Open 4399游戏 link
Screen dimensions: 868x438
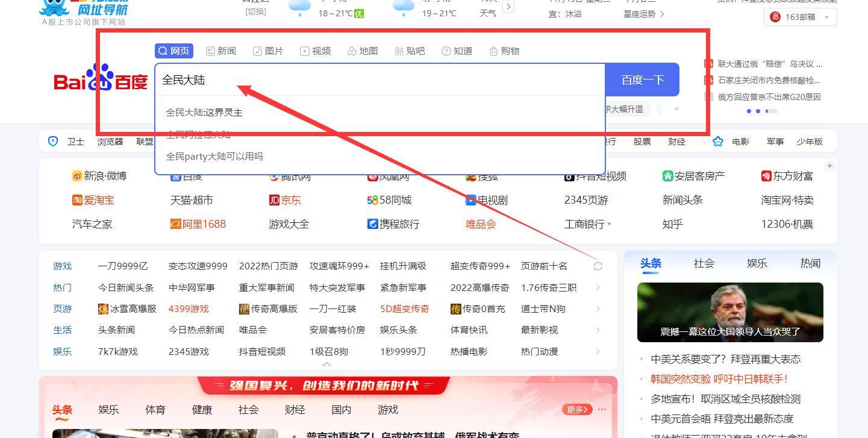click(189, 308)
